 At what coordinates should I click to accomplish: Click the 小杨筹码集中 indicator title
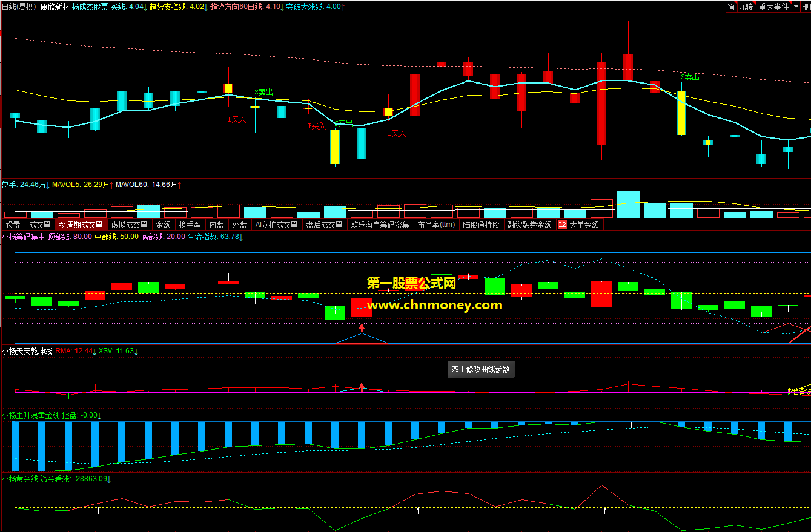[x=23, y=237]
